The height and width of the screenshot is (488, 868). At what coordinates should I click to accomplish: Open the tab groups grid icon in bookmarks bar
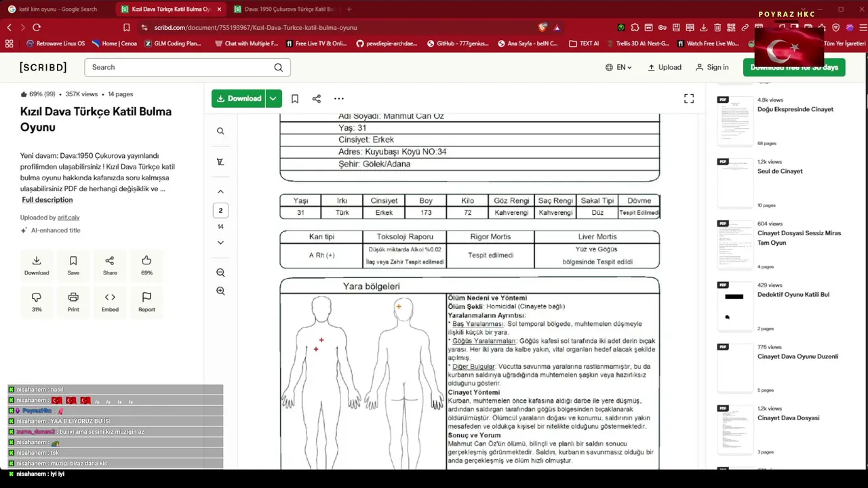click(9, 43)
